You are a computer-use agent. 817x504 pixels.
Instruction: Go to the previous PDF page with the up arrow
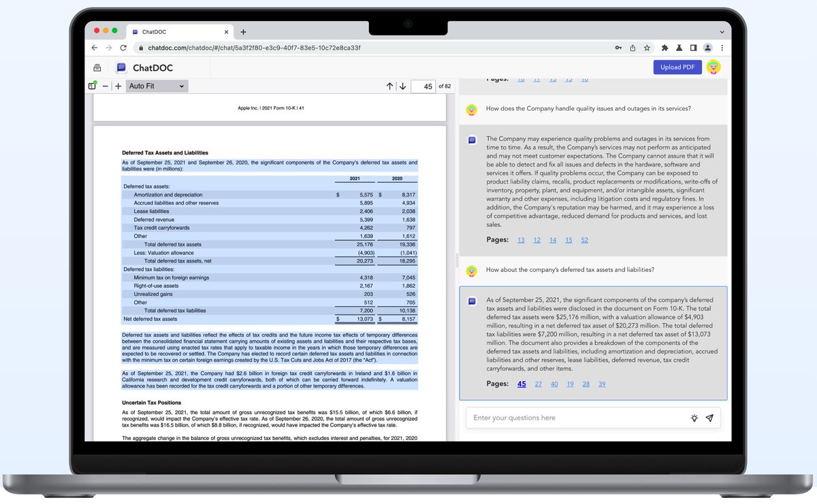tap(389, 86)
